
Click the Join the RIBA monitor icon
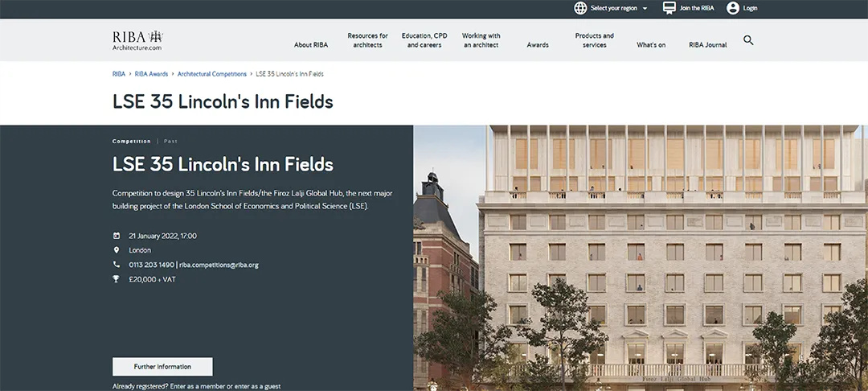[669, 8]
